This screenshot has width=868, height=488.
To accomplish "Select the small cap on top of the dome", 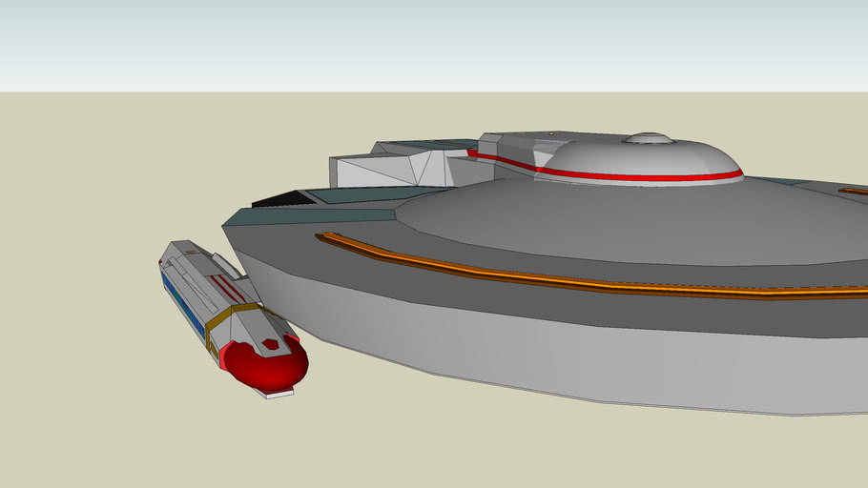I will pyautogui.click(x=650, y=138).
